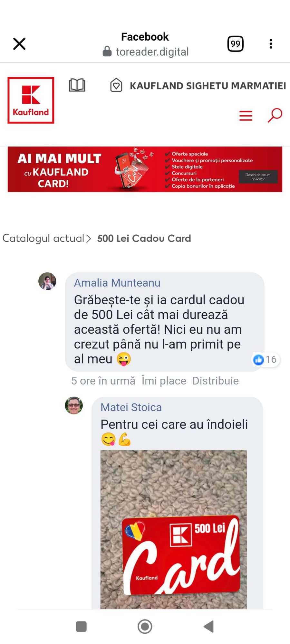Screen dimensions: 290x644
Task: Tap Amalia Munteanu's profile picture
Action: [x=47, y=281]
